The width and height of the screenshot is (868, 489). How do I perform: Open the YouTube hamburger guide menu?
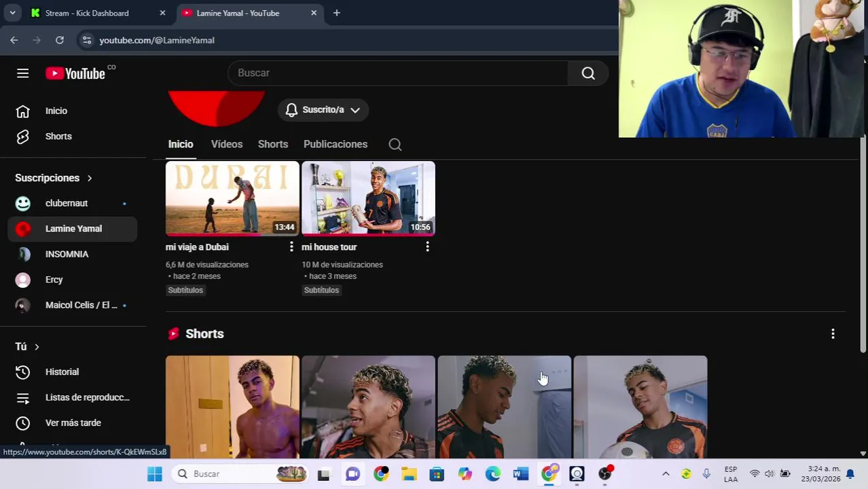(23, 73)
